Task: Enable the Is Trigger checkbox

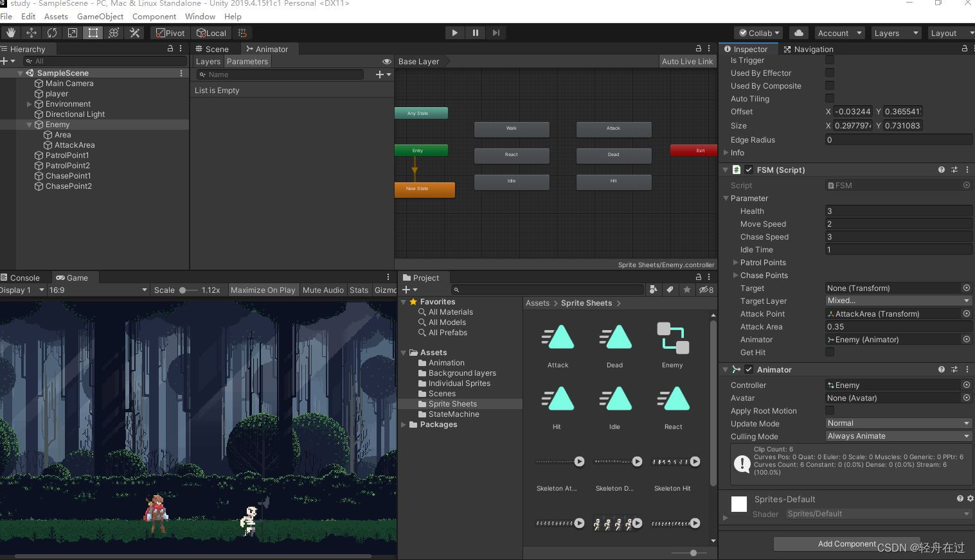Action: [830, 60]
